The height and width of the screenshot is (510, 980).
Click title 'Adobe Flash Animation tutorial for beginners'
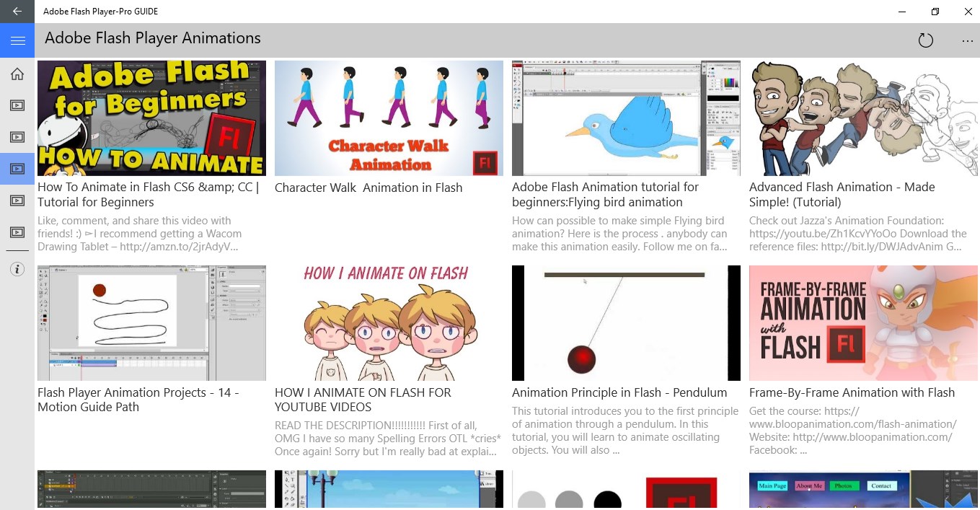tap(605, 195)
